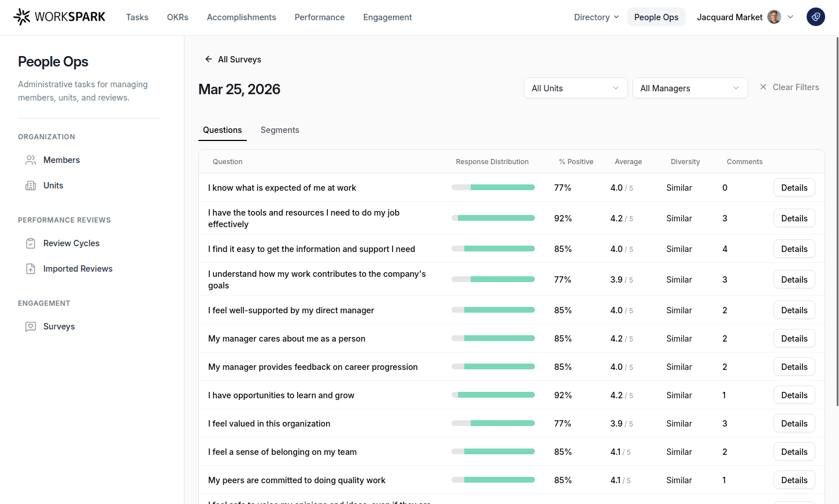839x504 pixels.
Task: Open the All Managers dropdown
Action: [690, 88]
